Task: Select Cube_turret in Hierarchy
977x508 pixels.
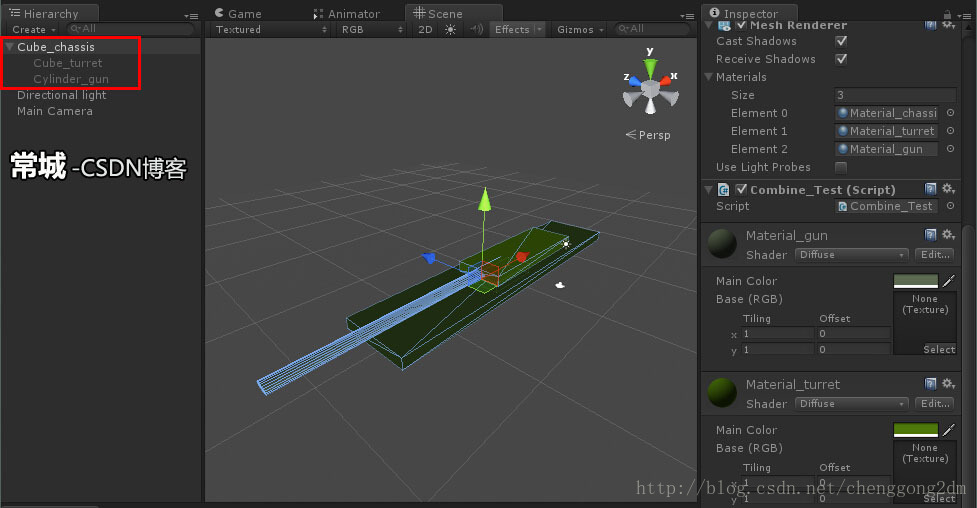Action: click(x=68, y=63)
